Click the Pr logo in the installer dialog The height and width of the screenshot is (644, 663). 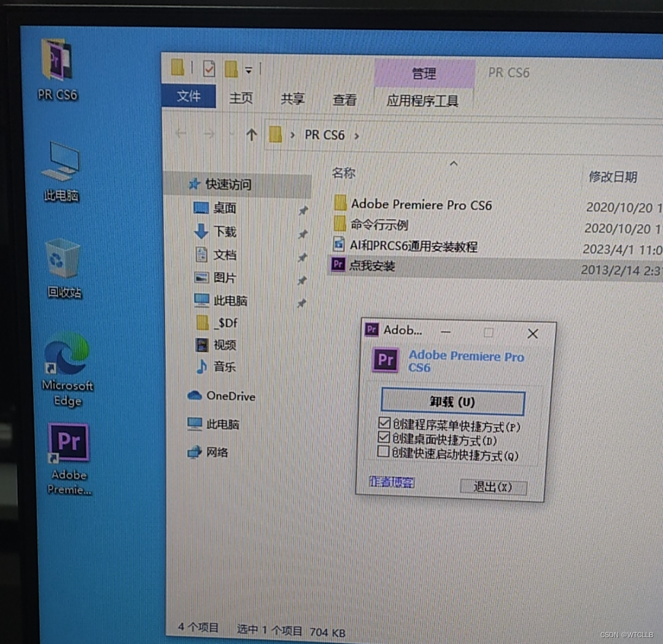pos(385,360)
